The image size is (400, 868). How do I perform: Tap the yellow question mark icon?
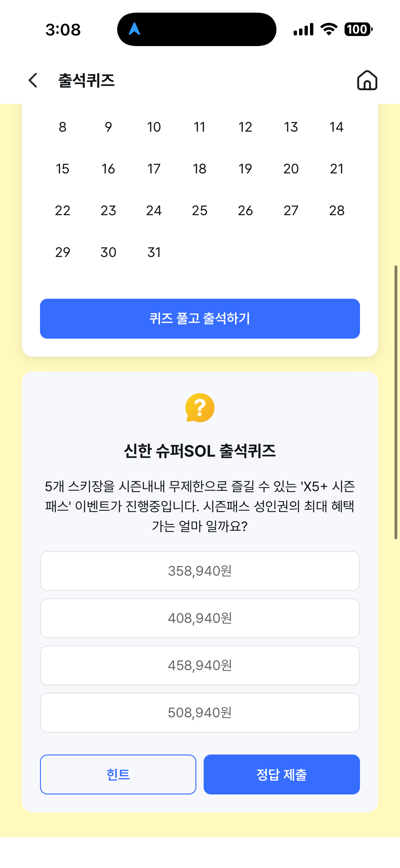click(x=200, y=408)
